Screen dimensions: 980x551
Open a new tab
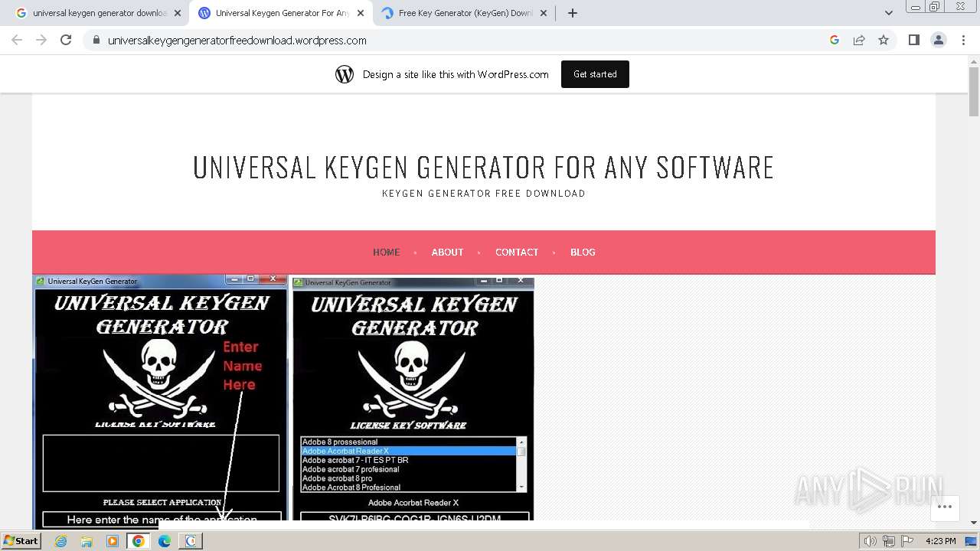(573, 13)
